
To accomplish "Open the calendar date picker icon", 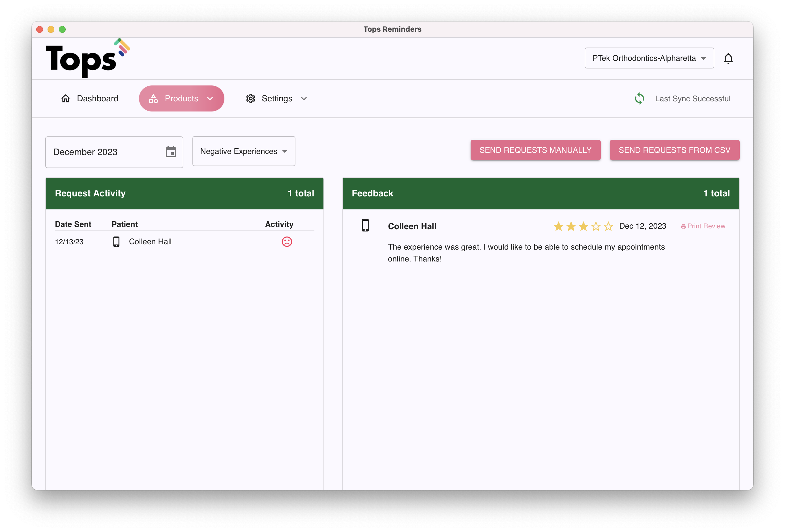I will (171, 152).
